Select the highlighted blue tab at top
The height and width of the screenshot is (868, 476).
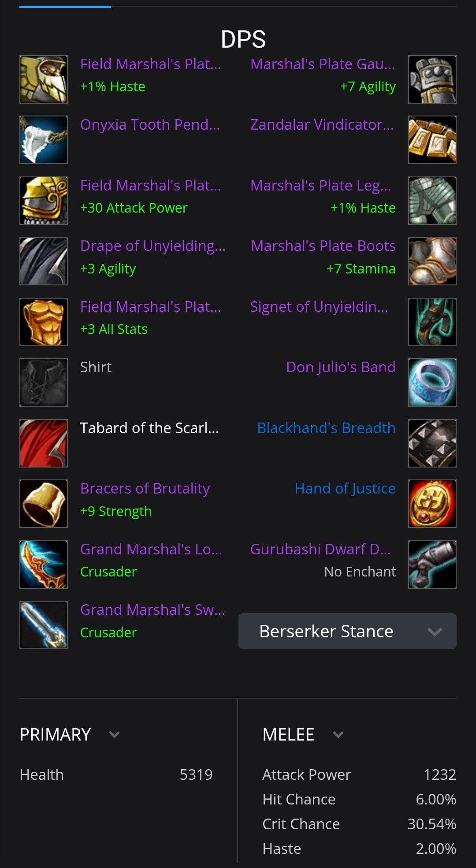[x=65, y=7]
